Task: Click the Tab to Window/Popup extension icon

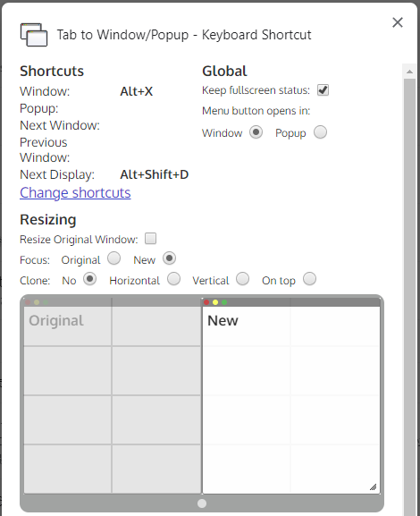Action: pos(34,35)
